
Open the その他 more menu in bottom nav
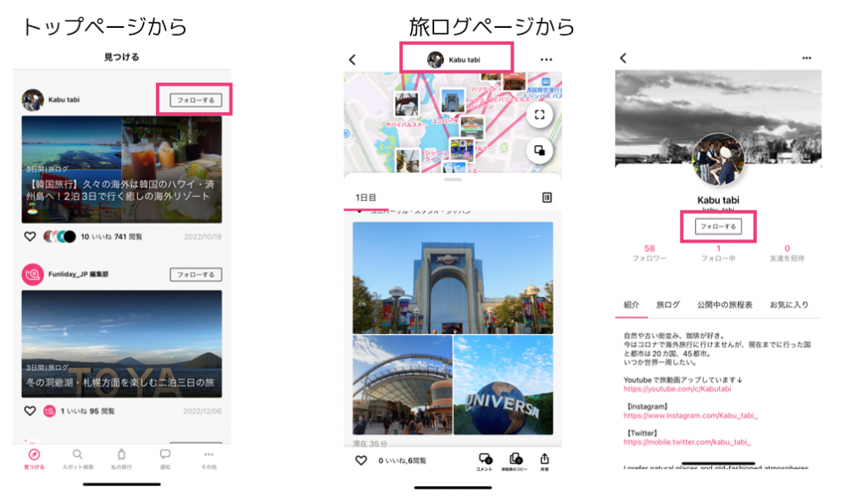(209, 455)
